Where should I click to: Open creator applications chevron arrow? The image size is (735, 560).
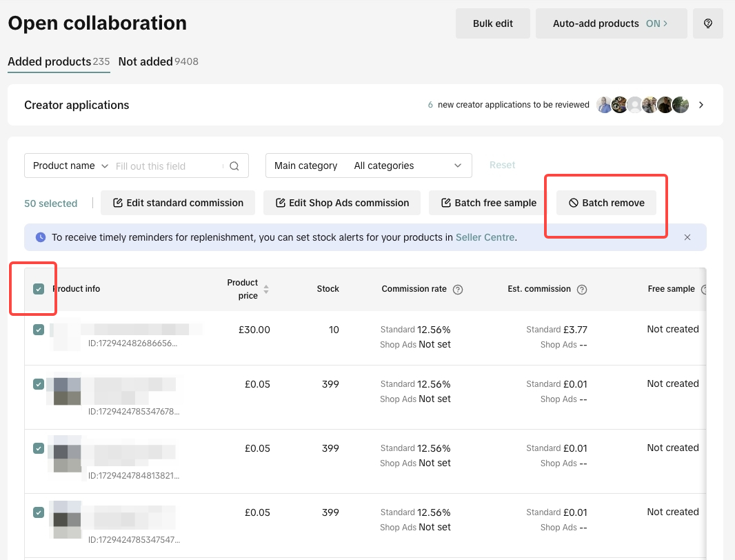[701, 105]
